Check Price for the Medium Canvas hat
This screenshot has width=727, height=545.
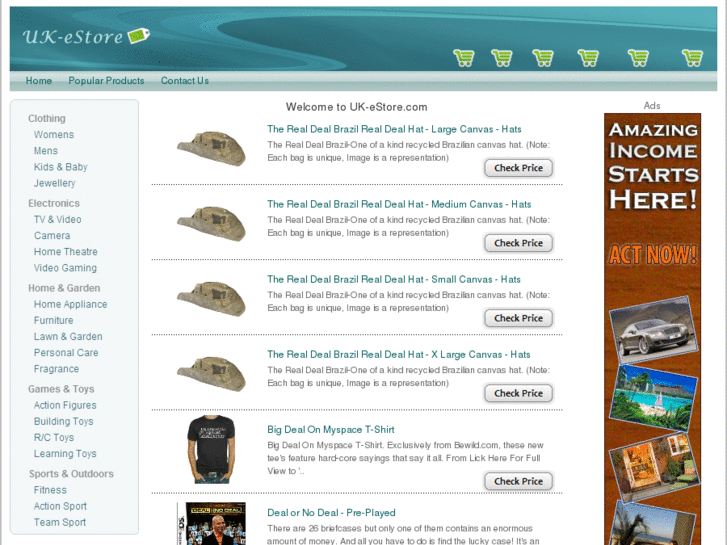518,243
